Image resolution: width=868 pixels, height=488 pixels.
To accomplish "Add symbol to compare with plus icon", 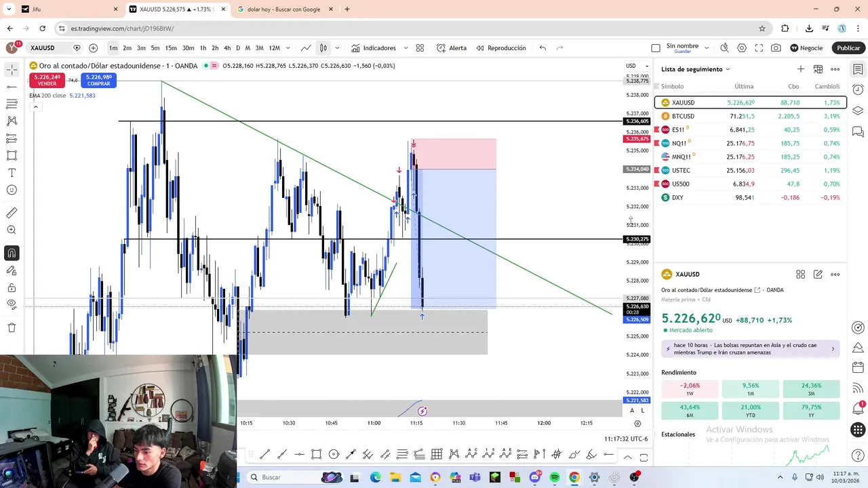I will tap(93, 48).
